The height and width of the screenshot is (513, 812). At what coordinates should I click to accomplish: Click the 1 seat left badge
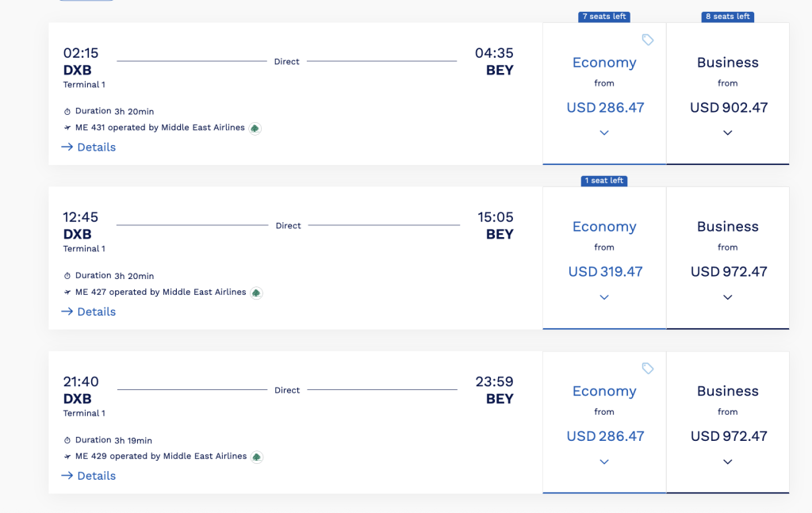pos(603,181)
